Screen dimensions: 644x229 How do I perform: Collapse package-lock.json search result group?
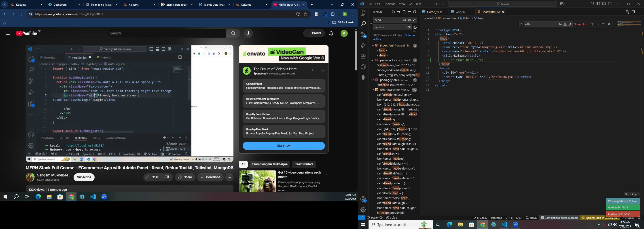click(x=373, y=60)
